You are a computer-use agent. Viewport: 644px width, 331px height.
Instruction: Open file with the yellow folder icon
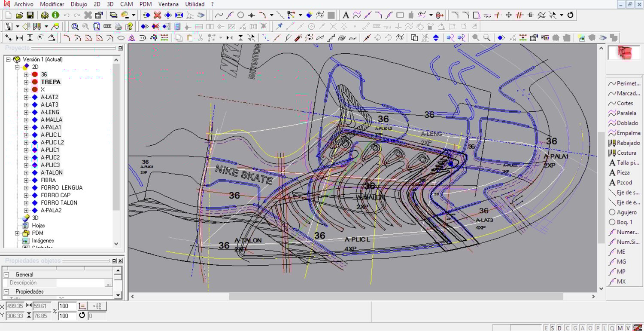tap(19, 15)
